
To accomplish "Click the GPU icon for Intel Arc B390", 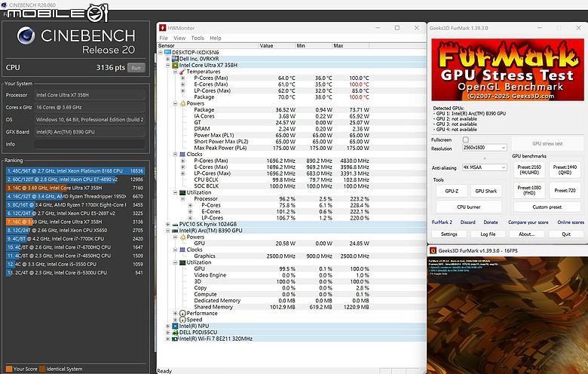I will tap(175, 231).
